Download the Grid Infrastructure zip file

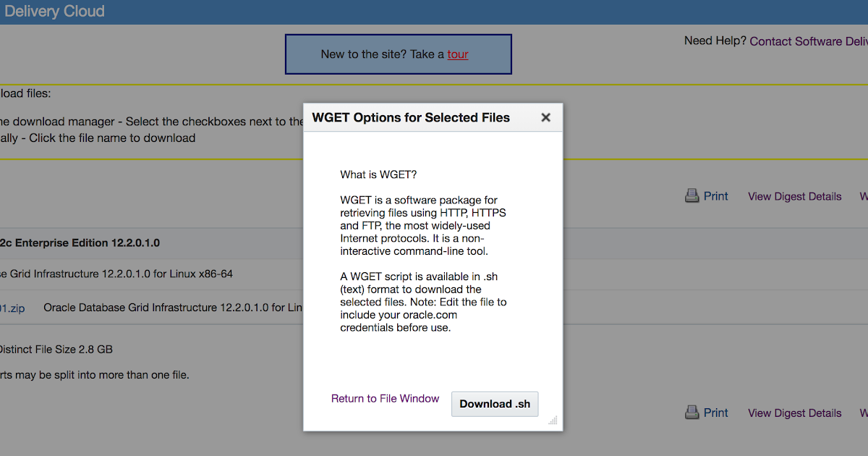pos(11,308)
